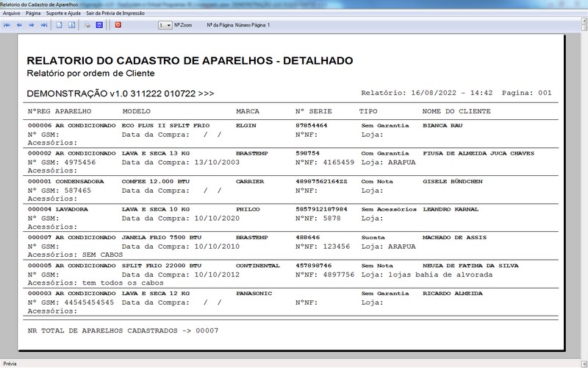This screenshot has width=588, height=368.
Task: Click the total devices registered line
Action: pyautogui.click(x=123, y=330)
